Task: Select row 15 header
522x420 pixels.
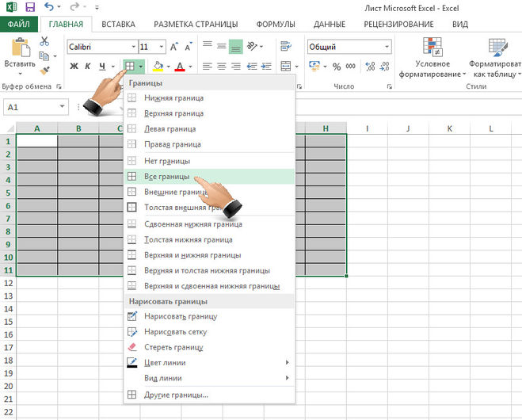Action: [x=8, y=322]
